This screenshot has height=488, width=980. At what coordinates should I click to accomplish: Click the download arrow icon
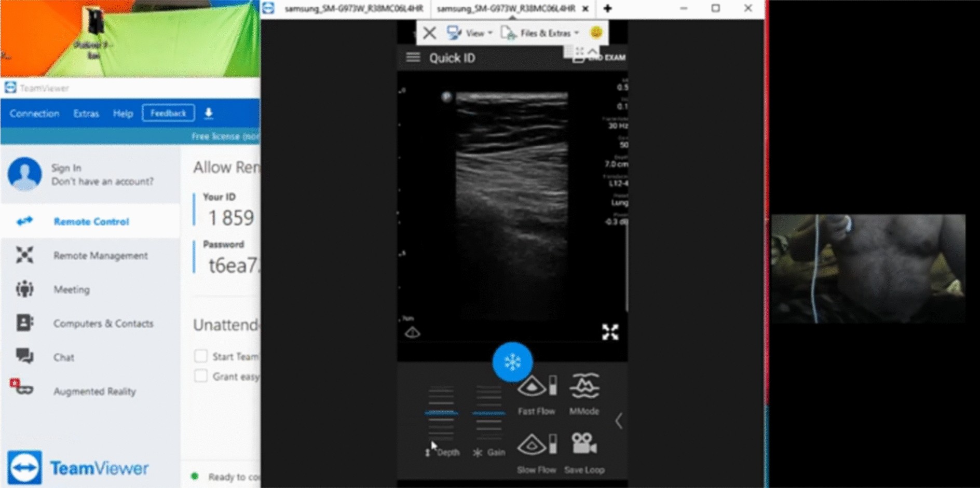[209, 113]
